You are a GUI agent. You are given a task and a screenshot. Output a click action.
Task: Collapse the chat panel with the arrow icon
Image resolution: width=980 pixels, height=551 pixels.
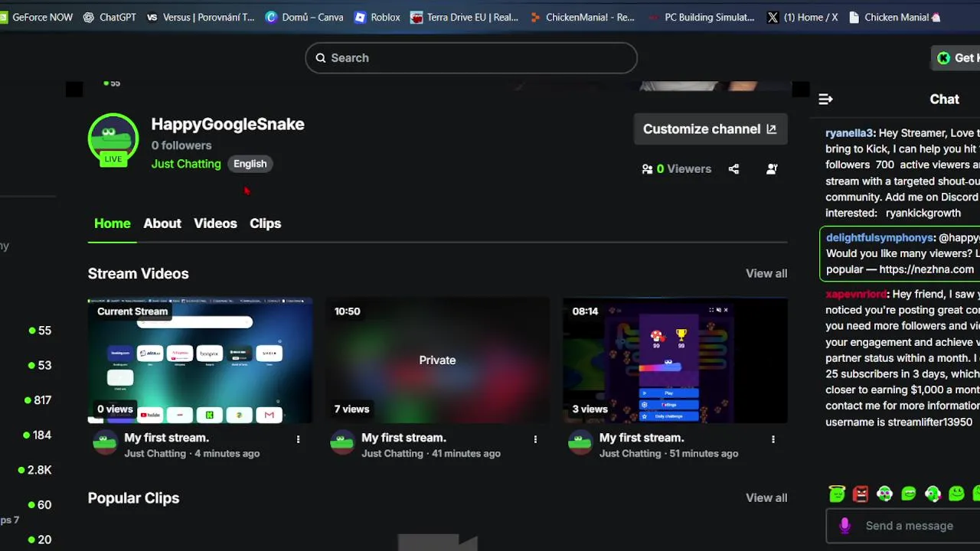point(825,99)
